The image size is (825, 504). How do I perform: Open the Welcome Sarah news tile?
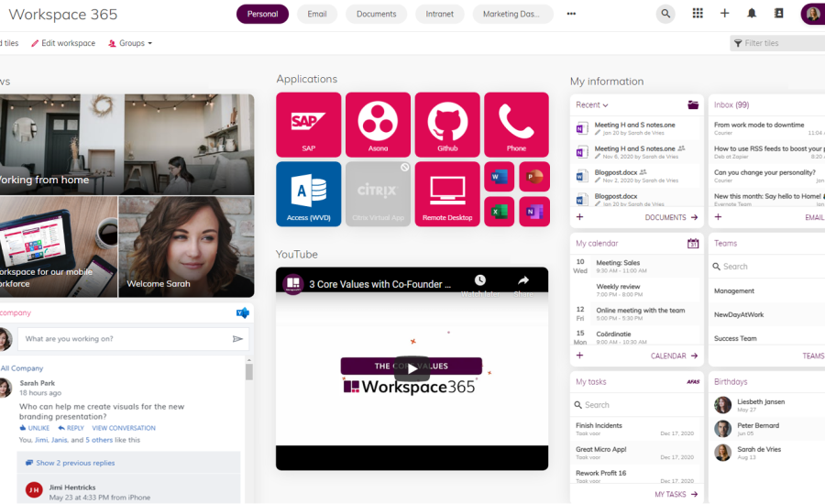[186, 247]
